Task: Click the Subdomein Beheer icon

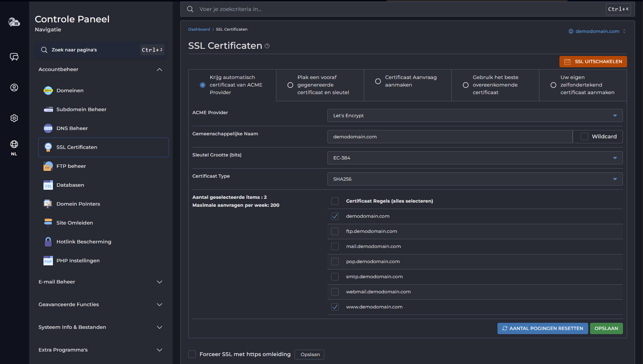Action: 48,110
